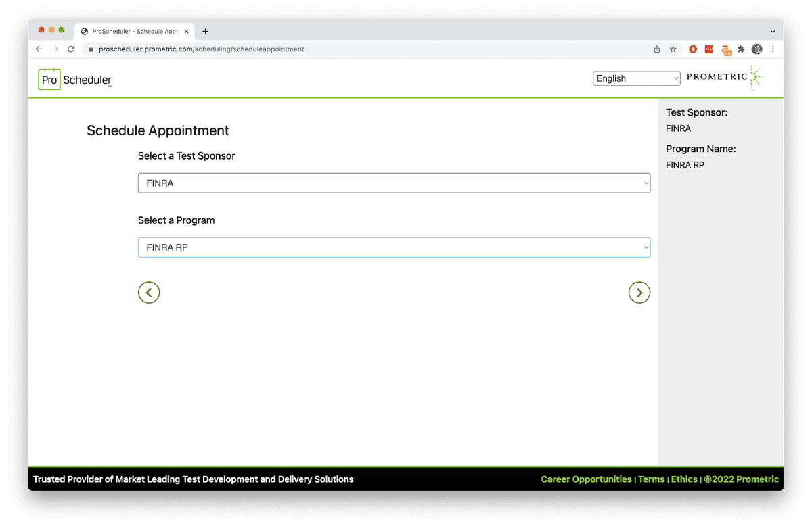
Task: Open the Career Opportunities link
Action: 586,479
